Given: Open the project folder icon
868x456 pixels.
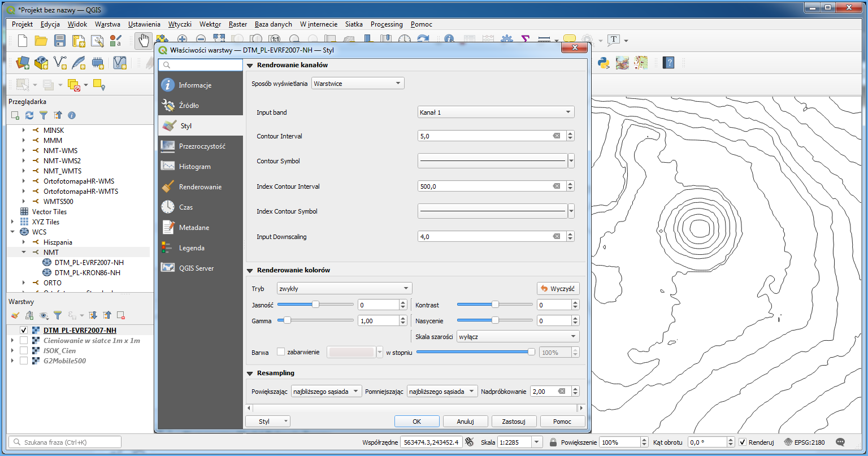Looking at the screenshot, I should point(41,41).
